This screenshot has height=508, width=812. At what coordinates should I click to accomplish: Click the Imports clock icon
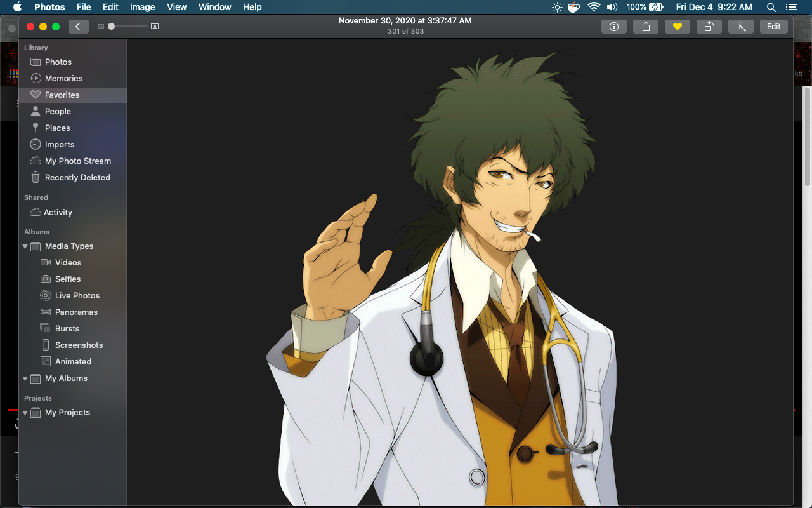[36, 144]
